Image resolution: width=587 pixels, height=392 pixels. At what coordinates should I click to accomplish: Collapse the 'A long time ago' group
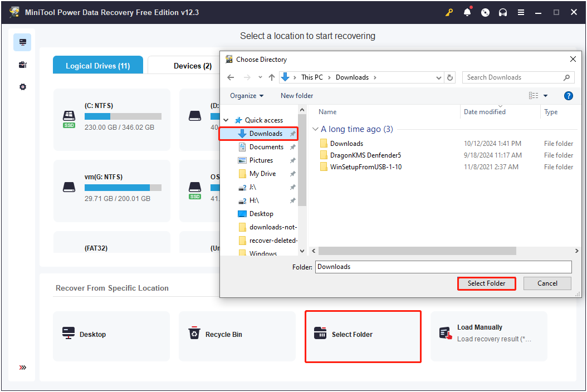point(315,129)
